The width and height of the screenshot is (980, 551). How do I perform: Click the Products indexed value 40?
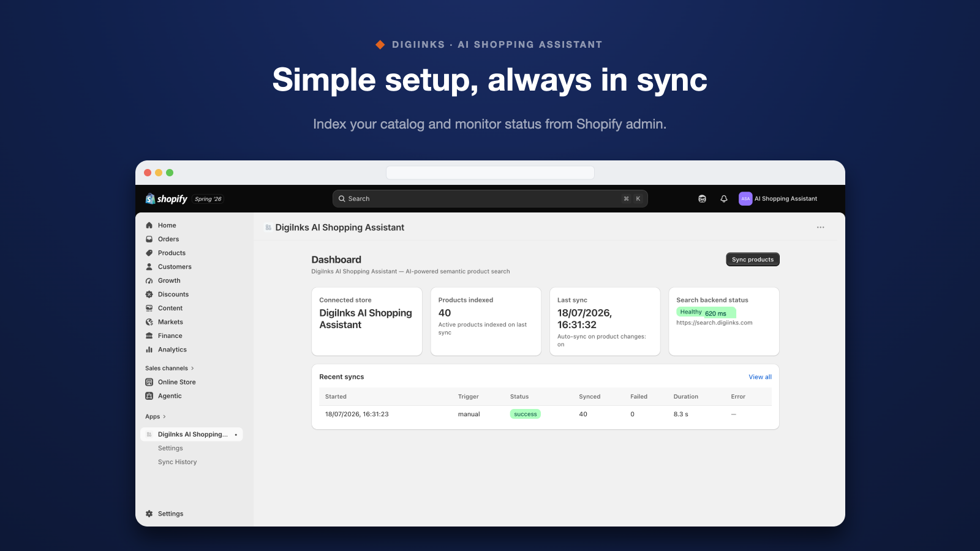coord(445,313)
